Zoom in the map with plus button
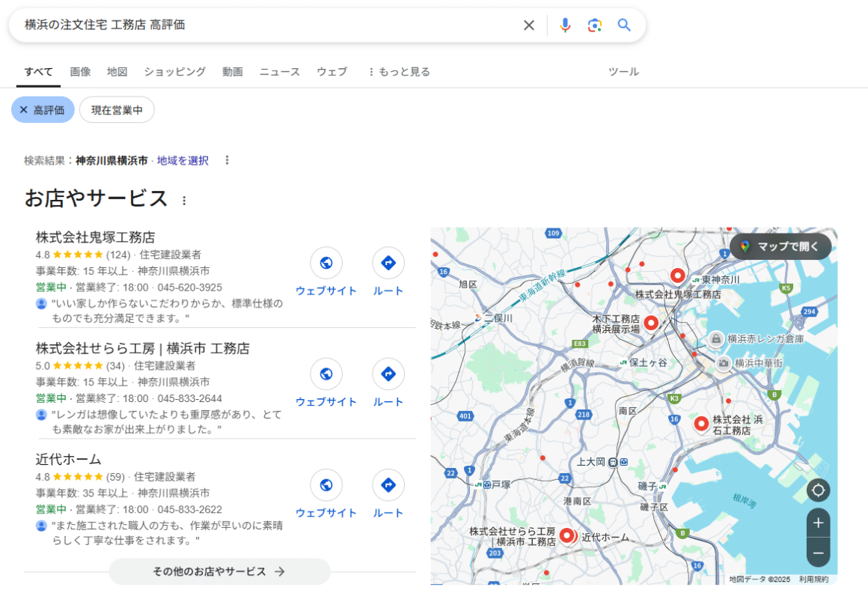The height and width of the screenshot is (599, 868). [x=818, y=523]
